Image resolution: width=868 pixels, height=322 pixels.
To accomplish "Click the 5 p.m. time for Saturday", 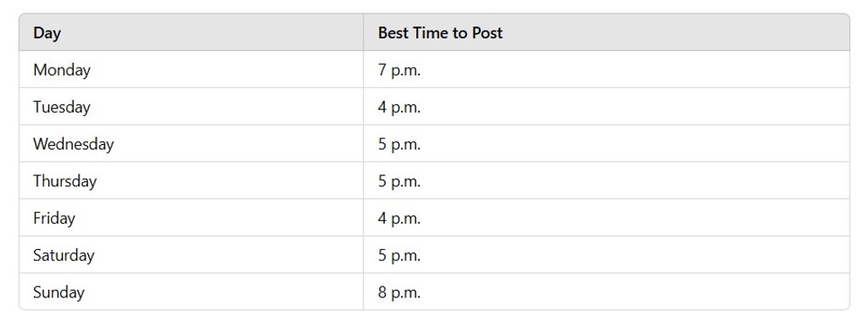I will (399, 256).
